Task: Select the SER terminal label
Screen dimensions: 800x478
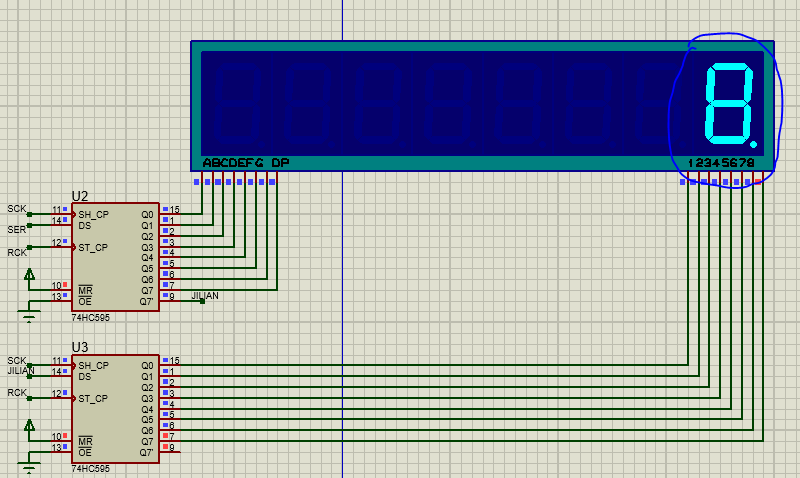Action: click(x=16, y=230)
